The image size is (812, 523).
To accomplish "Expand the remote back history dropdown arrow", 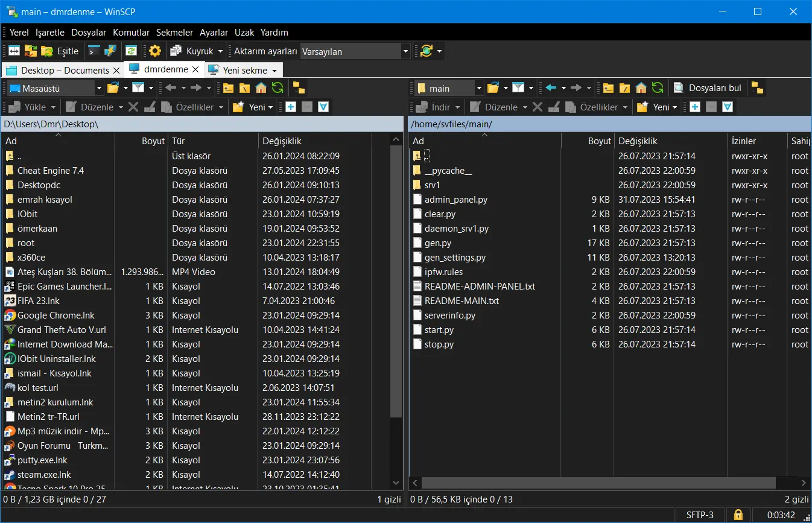I will click(563, 88).
